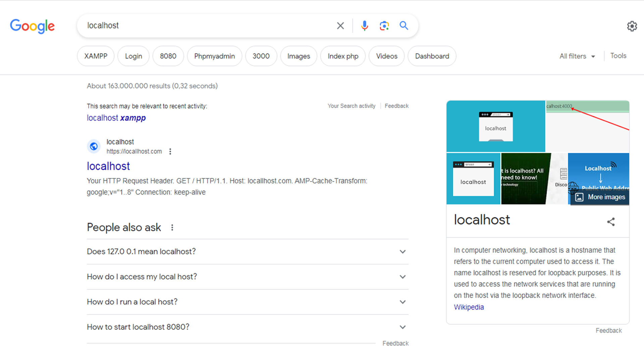
Task: Click Feedback next to Your Search activity
Action: [x=396, y=106]
